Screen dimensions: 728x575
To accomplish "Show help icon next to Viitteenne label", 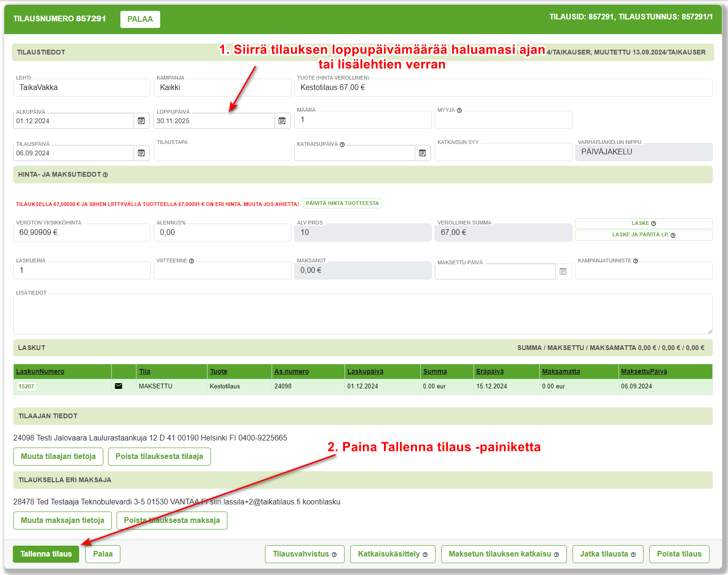I will tap(191, 261).
